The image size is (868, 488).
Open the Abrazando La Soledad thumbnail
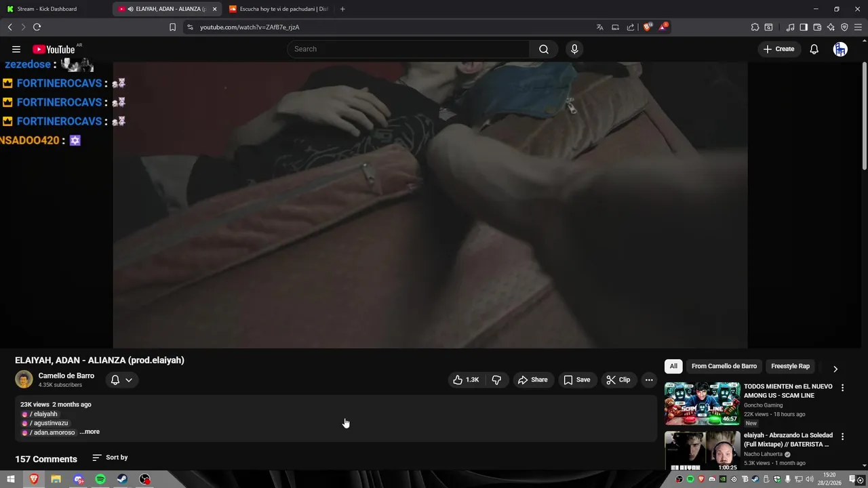click(x=702, y=451)
